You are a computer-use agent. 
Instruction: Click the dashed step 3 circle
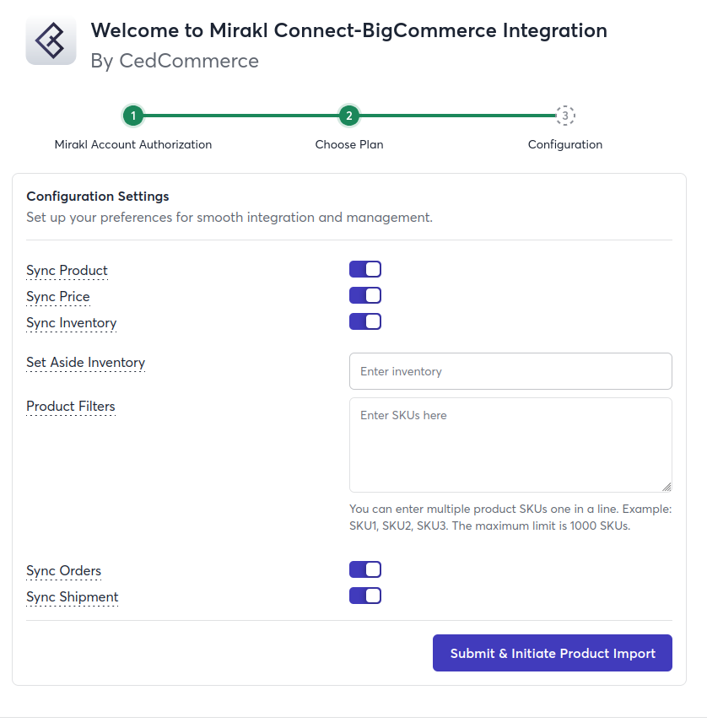click(x=565, y=116)
